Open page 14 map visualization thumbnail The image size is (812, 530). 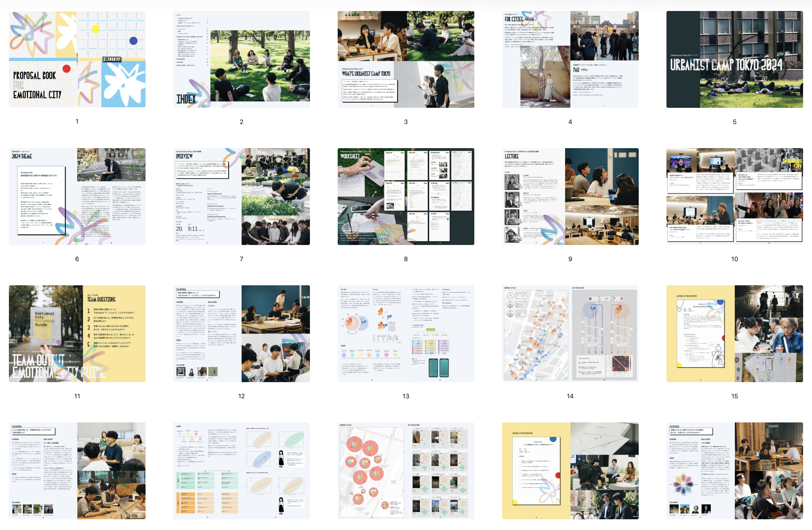(x=570, y=333)
